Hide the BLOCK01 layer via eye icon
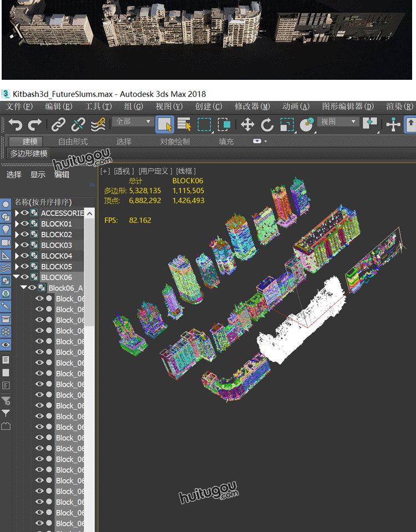 [x=25, y=224]
